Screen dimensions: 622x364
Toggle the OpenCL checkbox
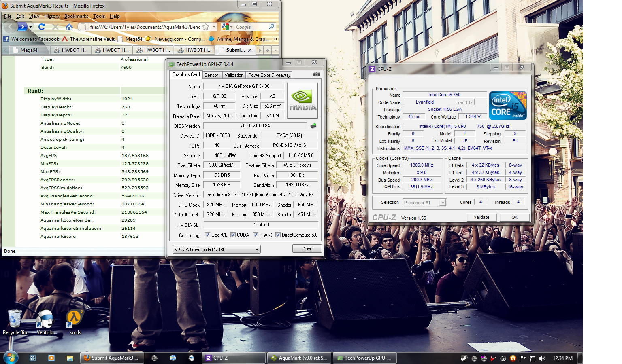pyautogui.click(x=207, y=235)
